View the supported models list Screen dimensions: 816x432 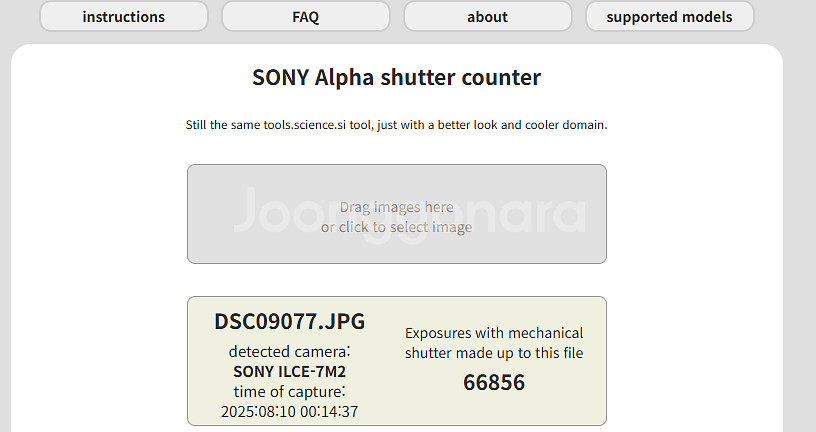coord(669,16)
